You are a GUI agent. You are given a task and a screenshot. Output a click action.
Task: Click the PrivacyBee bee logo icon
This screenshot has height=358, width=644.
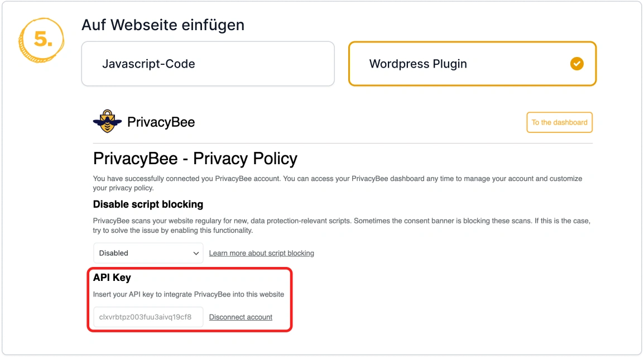107,121
